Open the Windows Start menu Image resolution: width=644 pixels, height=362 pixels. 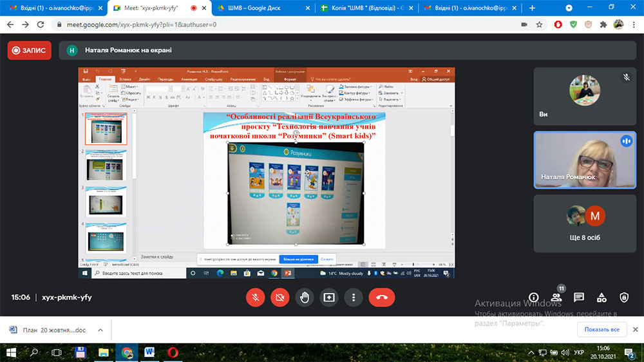pos(11,352)
